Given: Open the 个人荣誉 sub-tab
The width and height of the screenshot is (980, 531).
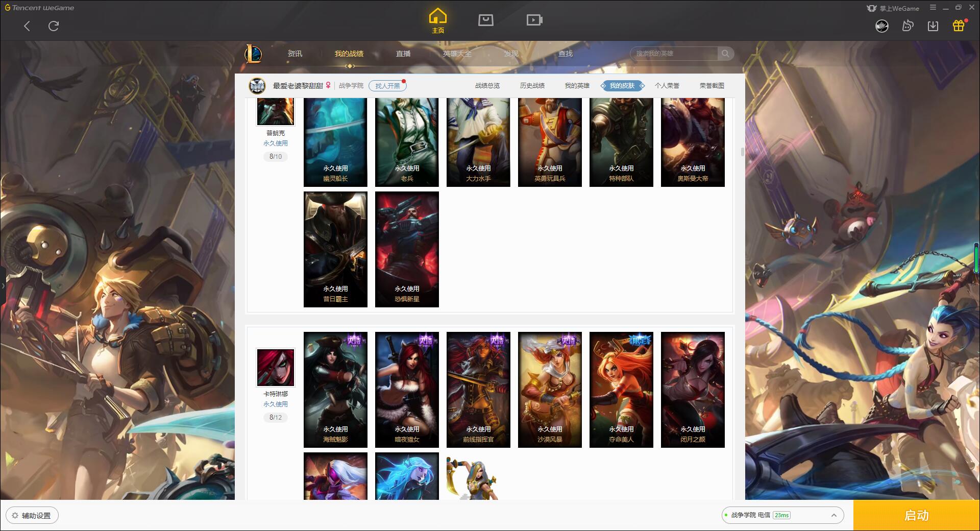Looking at the screenshot, I should (x=667, y=86).
